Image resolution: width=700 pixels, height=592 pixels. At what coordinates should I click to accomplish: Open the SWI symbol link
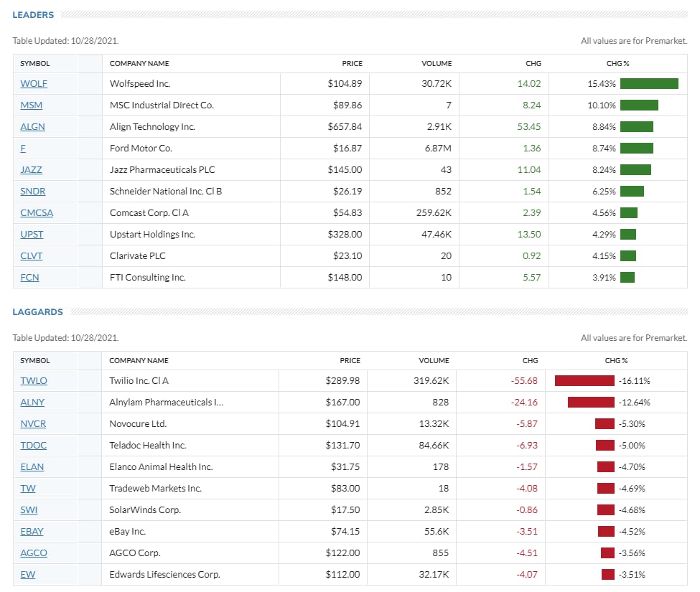(29, 510)
